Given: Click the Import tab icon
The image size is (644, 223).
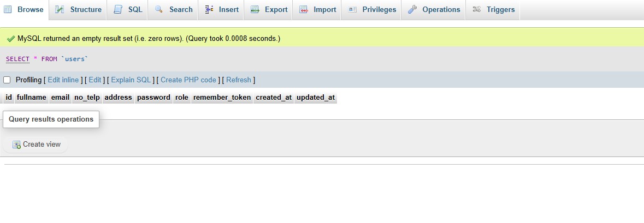Looking at the screenshot, I should tap(303, 9).
